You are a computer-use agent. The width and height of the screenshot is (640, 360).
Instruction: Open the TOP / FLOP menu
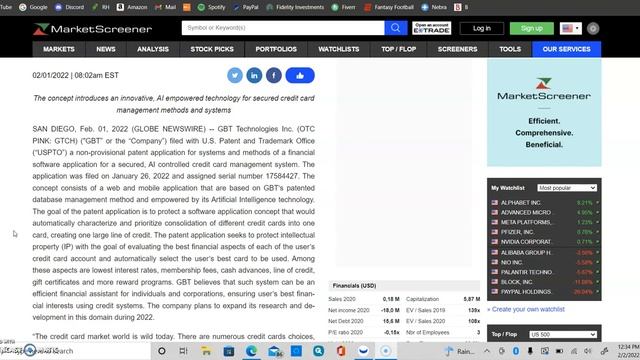click(x=398, y=49)
